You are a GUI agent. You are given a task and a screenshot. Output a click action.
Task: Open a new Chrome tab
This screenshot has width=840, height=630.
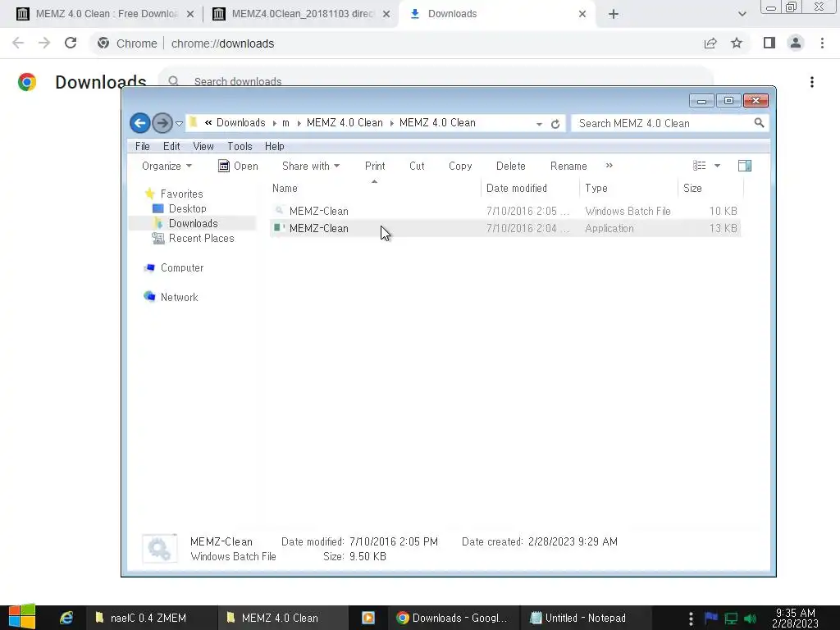click(x=614, y=14)
